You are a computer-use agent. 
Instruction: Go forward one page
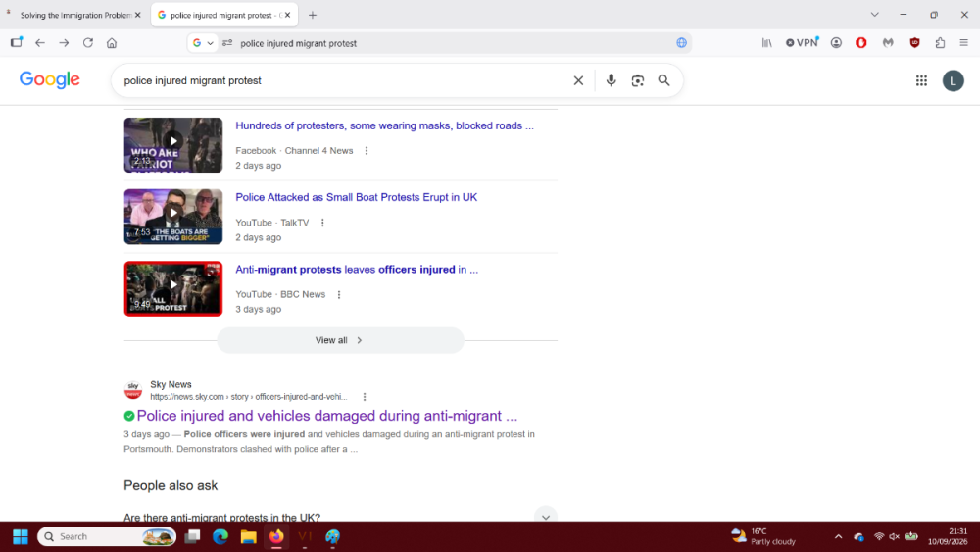point(64,43)
